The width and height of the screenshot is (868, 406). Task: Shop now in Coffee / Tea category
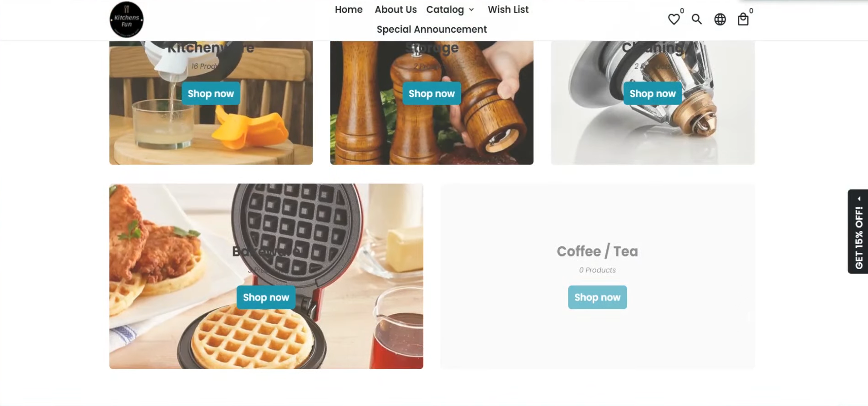click(x=597, y=297)
